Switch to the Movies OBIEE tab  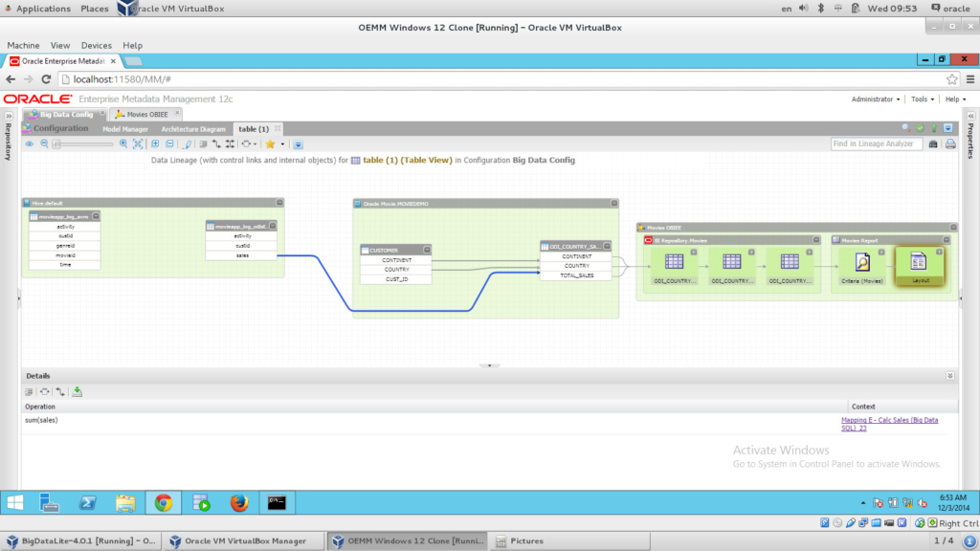[146, 115]
